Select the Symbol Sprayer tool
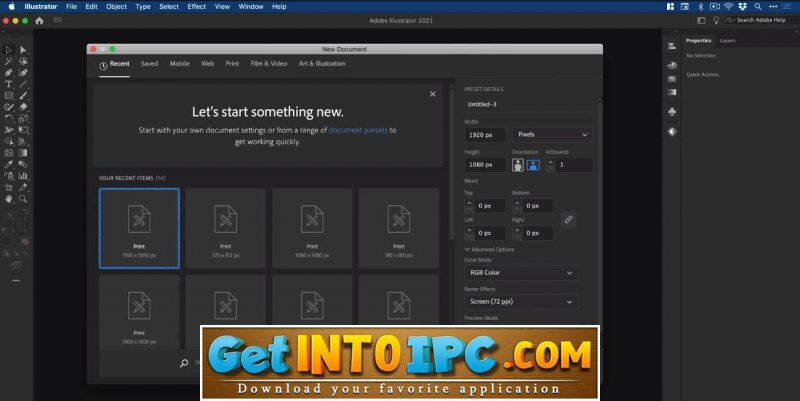 9,176
